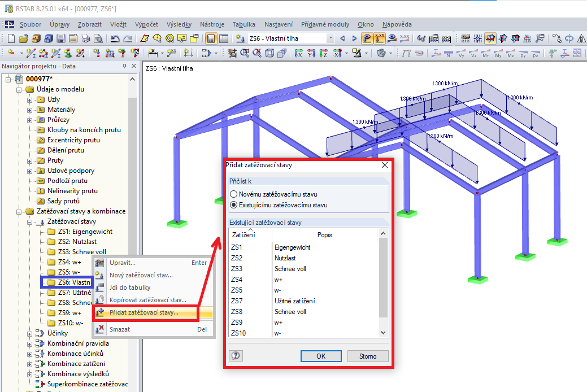Open the Výpočet menu

[146, 24]
